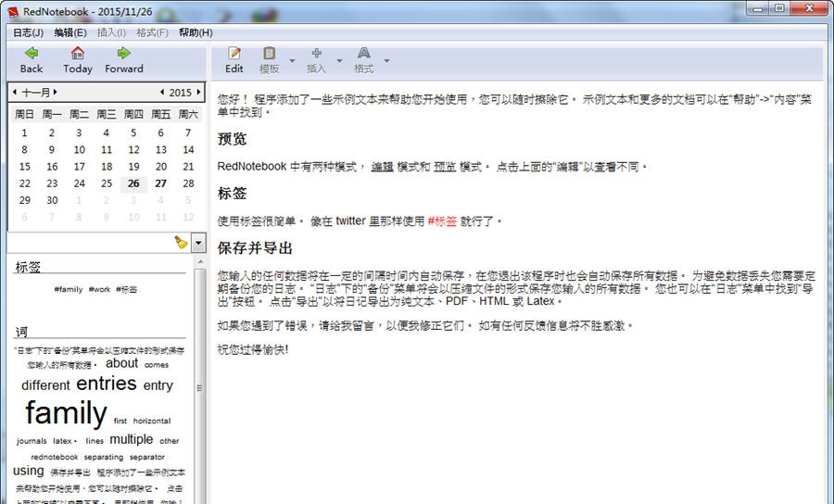The height and width of the screenshot is (504, 834).
Task: Click the word 'horizontal' in word cloud
Action: pyautogui.click(x=152, y=421)
